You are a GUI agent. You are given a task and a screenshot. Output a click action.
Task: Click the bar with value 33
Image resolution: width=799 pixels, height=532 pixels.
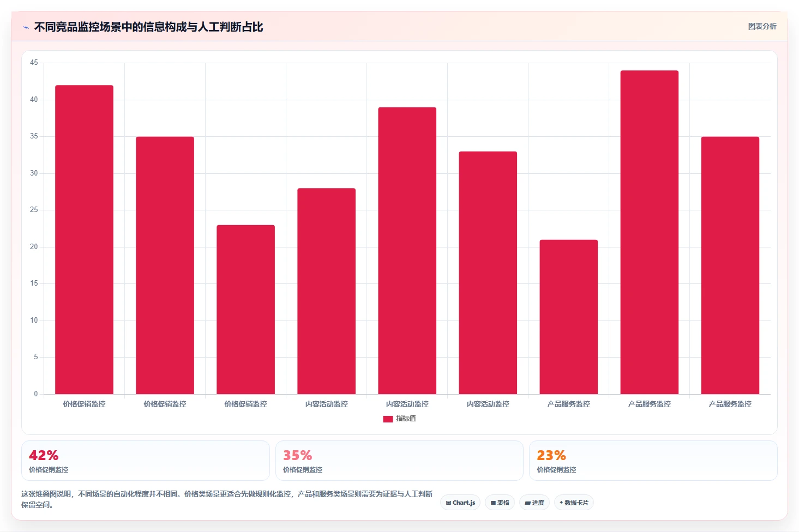(488, 273)
